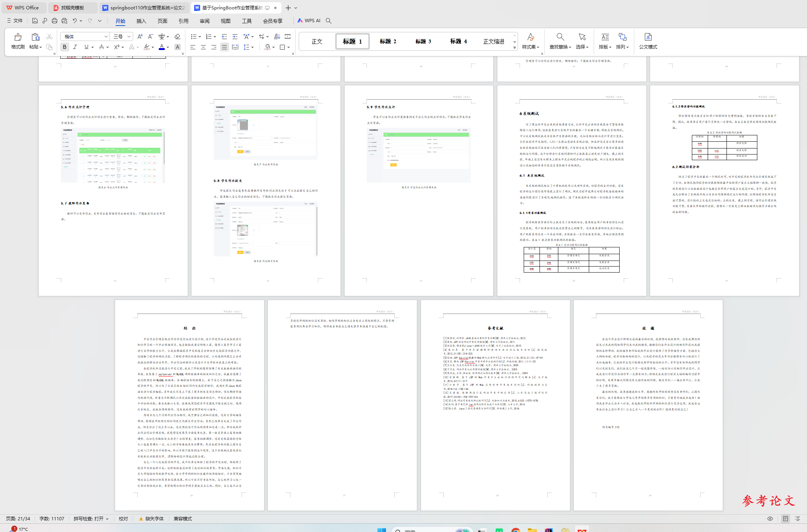Click the 缺失字体 missing fonts warning

point(151,519)
